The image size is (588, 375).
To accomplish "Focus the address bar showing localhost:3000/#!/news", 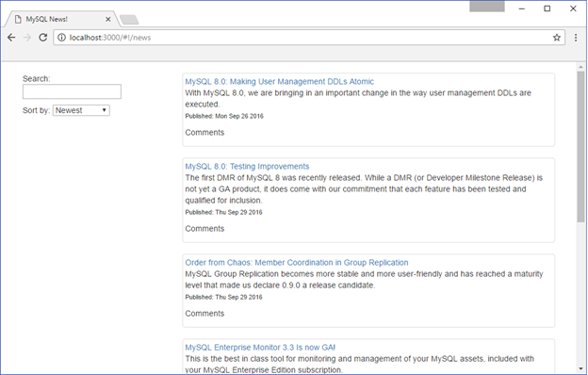I will [x=309, y=38].
